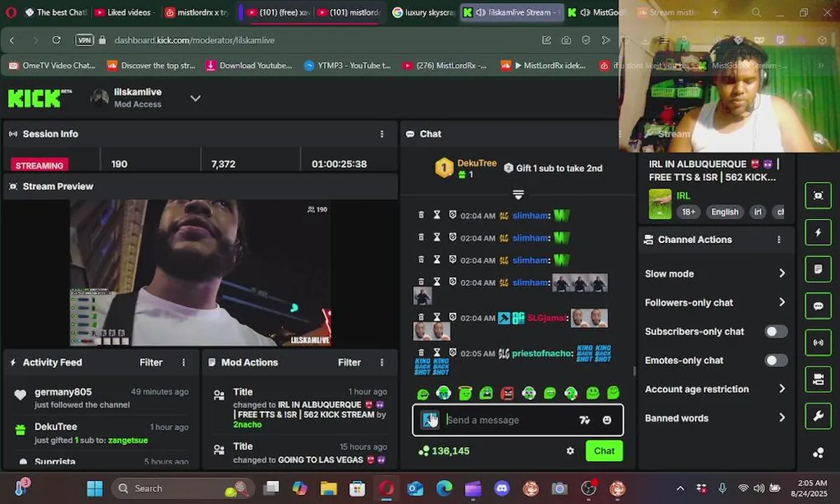Viewport: 840px width, 504px height.
Task: Select the stream preview panel sidebar icon
Action: 818,195
